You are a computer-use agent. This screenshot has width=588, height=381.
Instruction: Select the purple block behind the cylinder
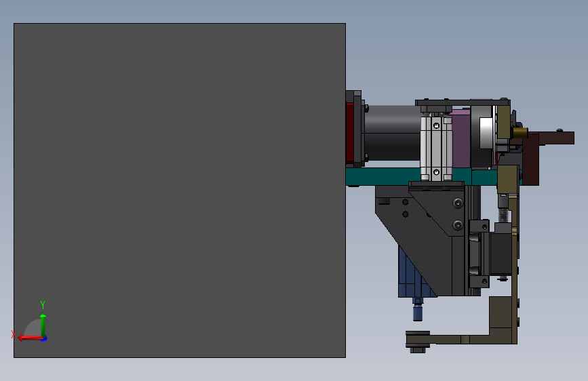click(x=462, y=139)
